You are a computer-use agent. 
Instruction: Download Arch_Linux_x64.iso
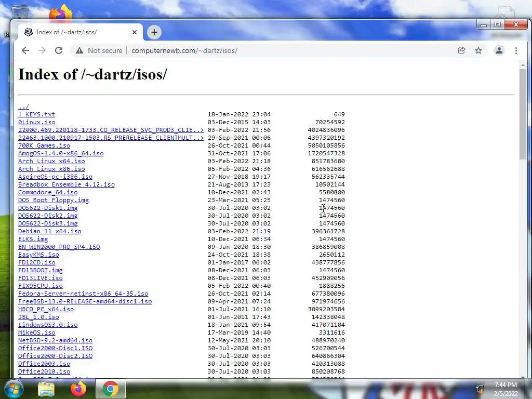coord(51,161)
